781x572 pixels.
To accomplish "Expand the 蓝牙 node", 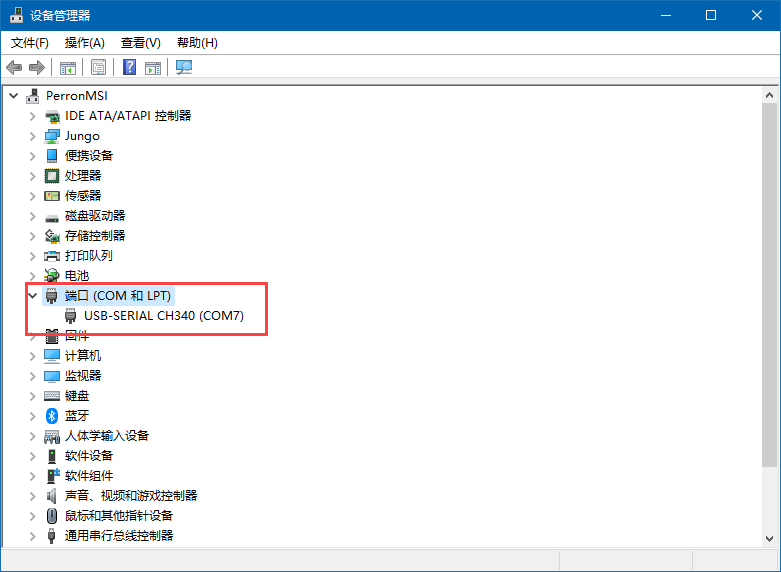I will 33,416.
